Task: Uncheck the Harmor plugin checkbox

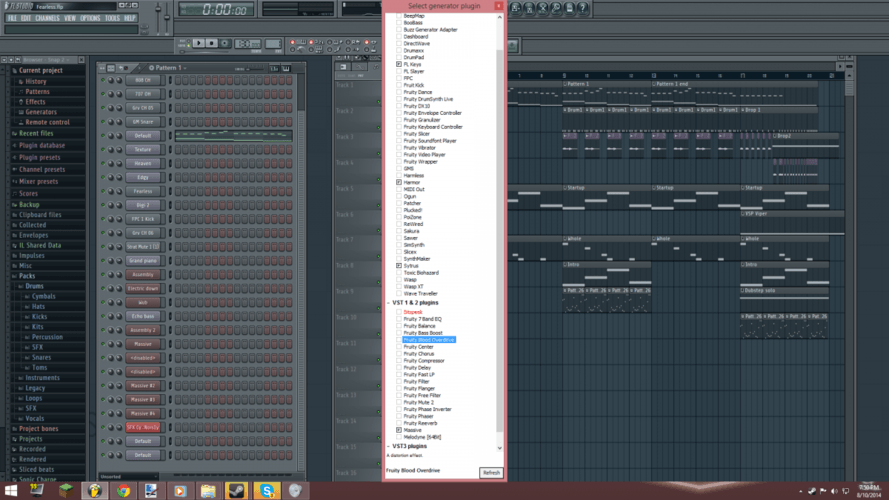Action: (x=400, y=182)
